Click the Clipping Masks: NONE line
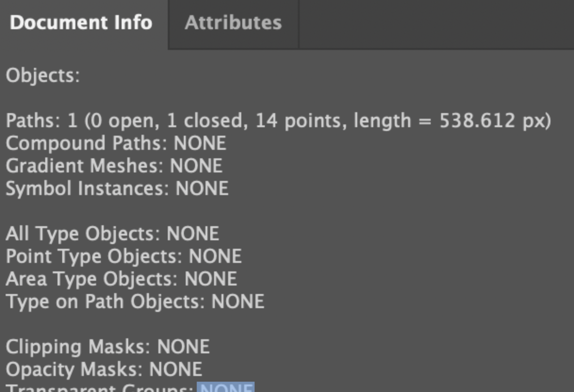Screen dimensions: 574x392 pos(107,347)
